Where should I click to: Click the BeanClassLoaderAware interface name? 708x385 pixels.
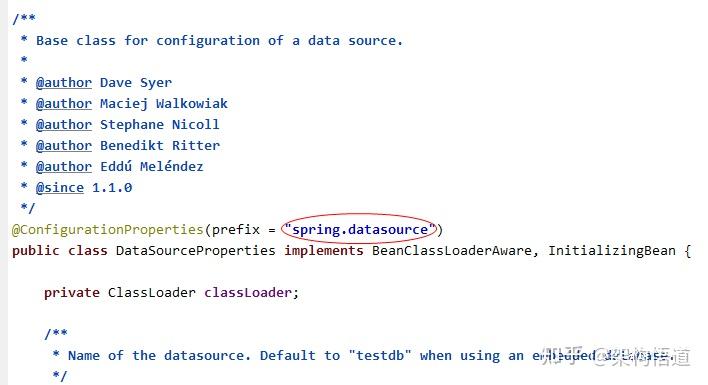pos(452,250)
